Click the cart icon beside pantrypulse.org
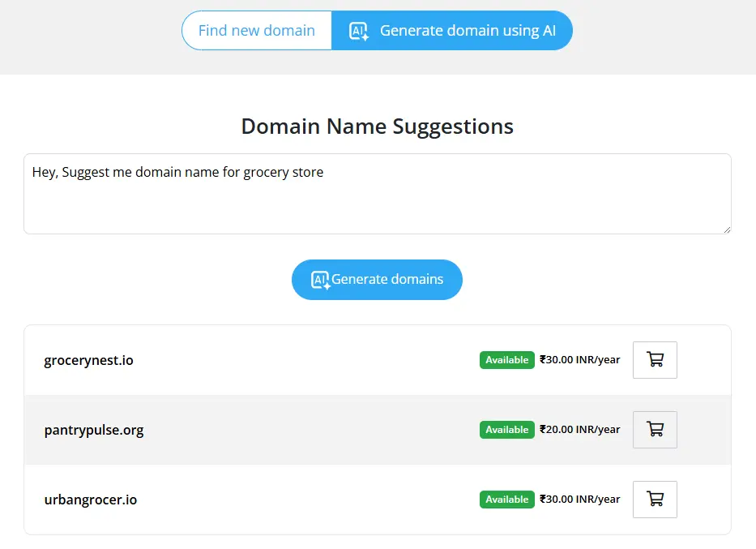Viewport: 756px width, 549px height. (x=655, y=429)
